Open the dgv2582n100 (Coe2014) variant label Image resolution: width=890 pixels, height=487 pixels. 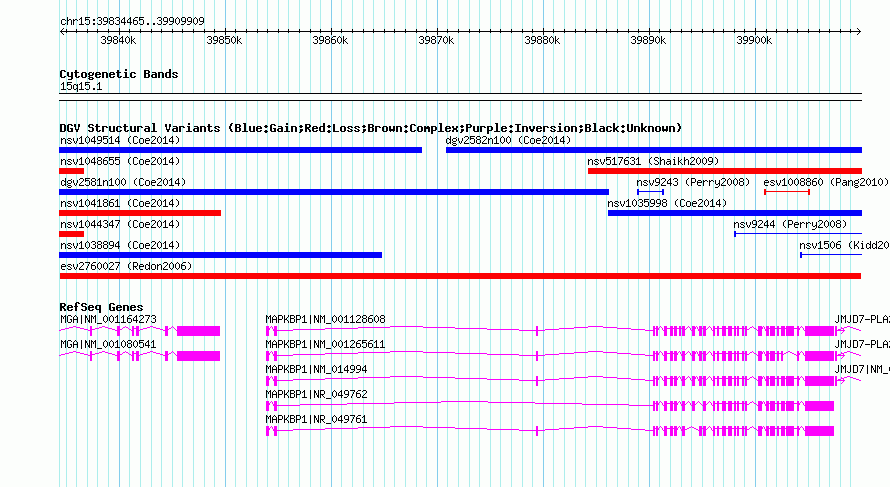tap(508, 140)
